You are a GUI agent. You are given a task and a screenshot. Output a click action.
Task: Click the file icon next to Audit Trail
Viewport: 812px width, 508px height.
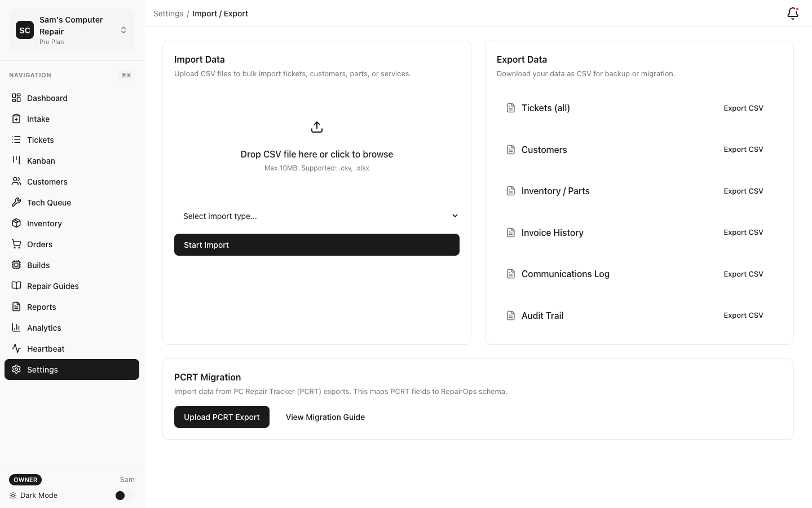pos(511,315)
